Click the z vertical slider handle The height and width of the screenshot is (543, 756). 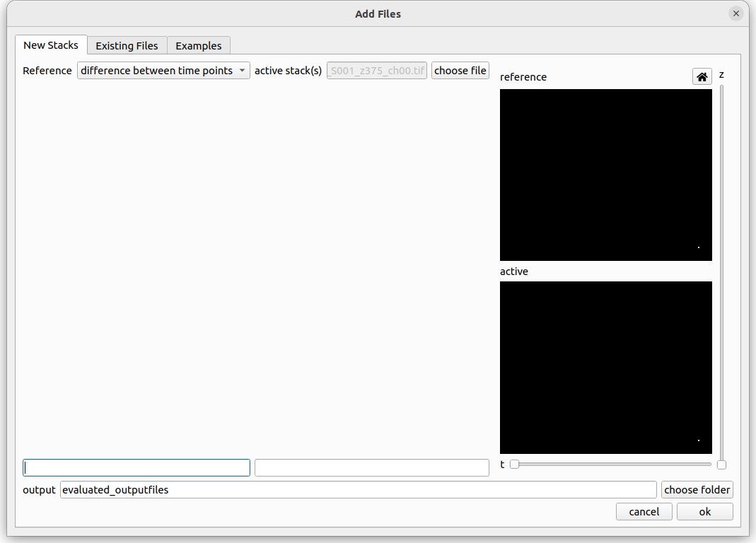click(x=721, y=465)
